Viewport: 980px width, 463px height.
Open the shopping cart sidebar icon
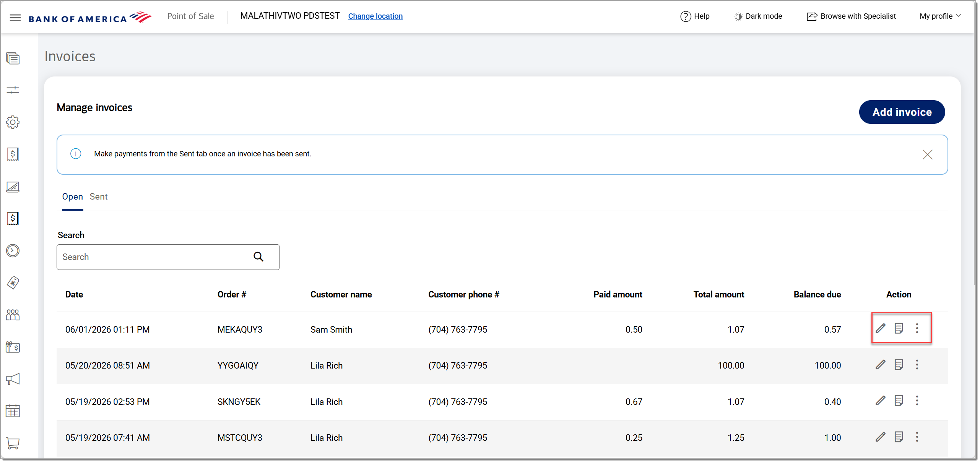pyautogui.click(x=13, y=444)
